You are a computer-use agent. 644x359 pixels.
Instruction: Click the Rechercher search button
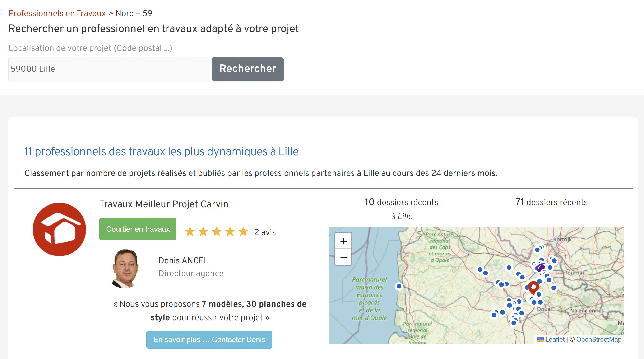[x=247, y=69]
